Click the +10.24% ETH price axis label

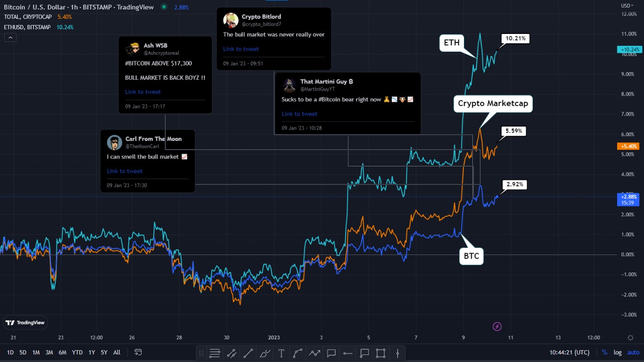click(x=629, y=49)
